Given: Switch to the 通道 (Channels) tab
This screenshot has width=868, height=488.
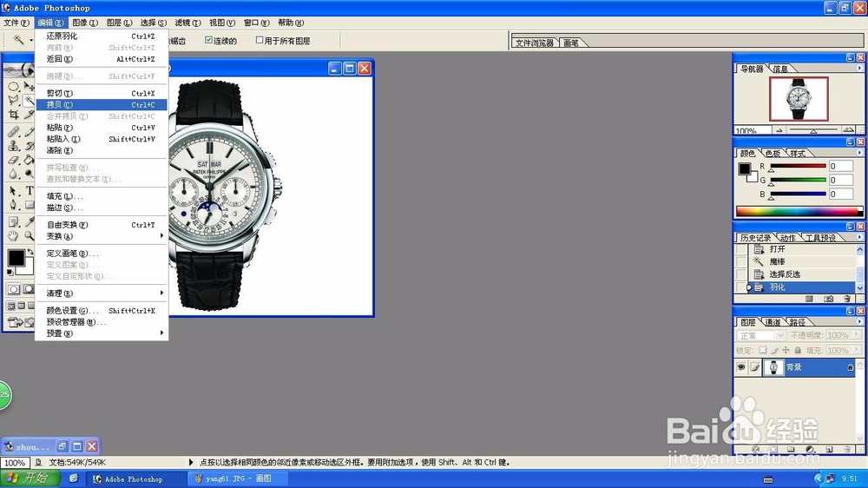Looking at the screenshot, I should [773, 322].
